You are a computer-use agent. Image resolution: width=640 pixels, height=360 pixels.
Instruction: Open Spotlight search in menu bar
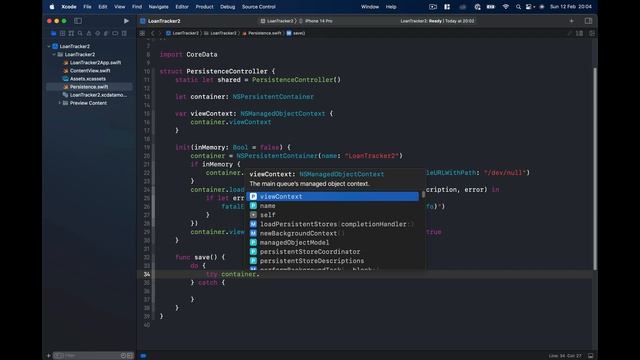(518, 7)
